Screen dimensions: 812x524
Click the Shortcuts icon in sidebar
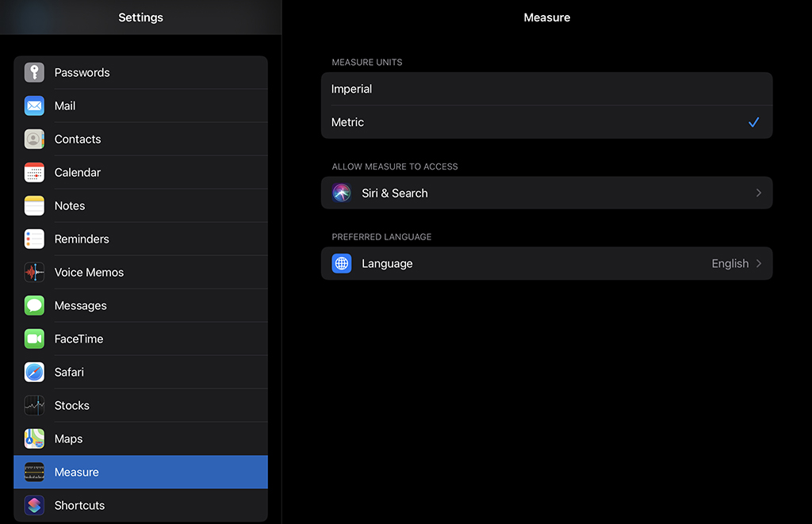pyautogui.click(x=34, y=505)
